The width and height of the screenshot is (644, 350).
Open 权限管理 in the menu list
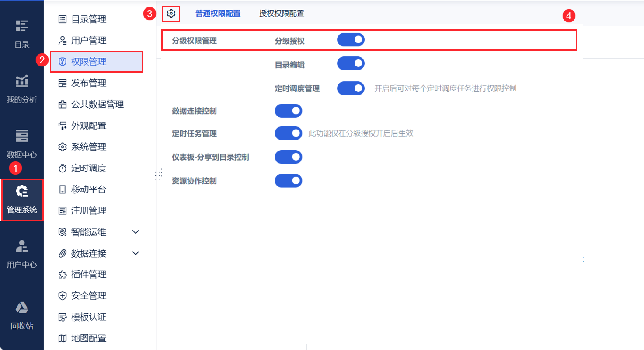click(x=91, y=61)
